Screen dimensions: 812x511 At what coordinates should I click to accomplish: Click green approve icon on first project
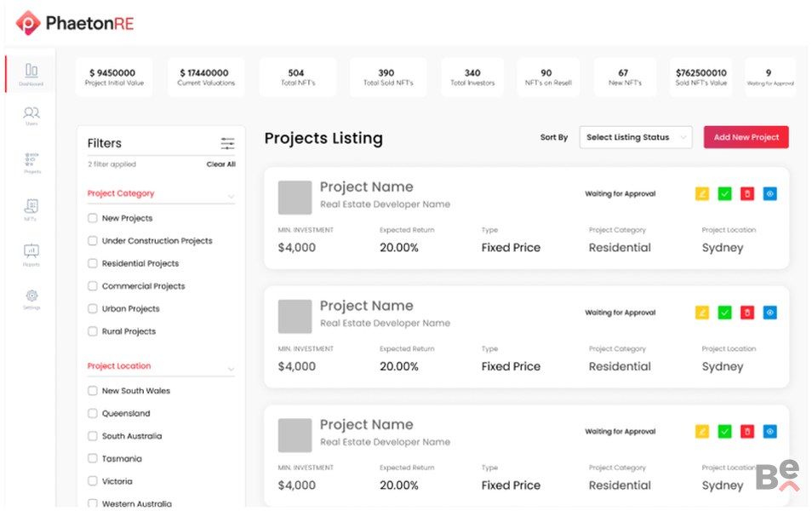[x=724, y=194]
